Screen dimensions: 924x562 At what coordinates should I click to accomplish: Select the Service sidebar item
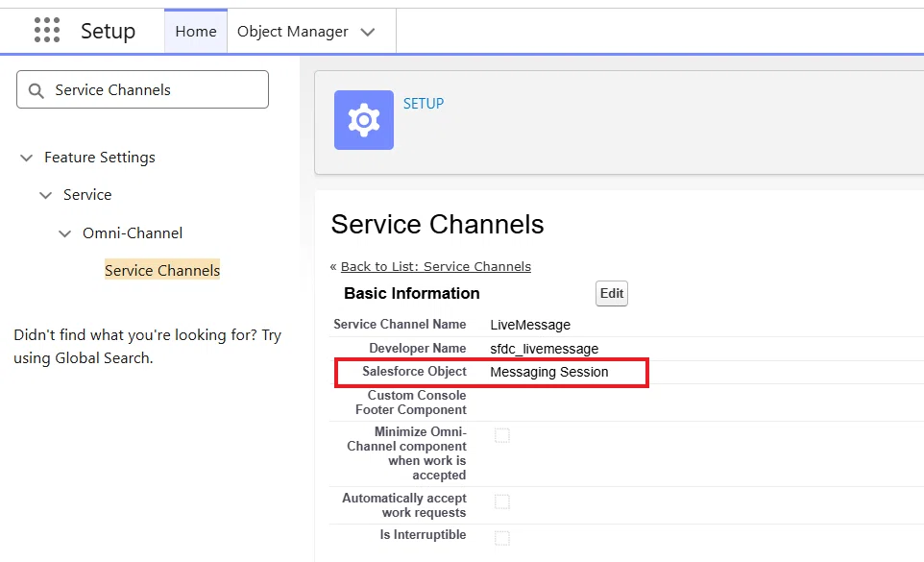click(x=87, y=195)
